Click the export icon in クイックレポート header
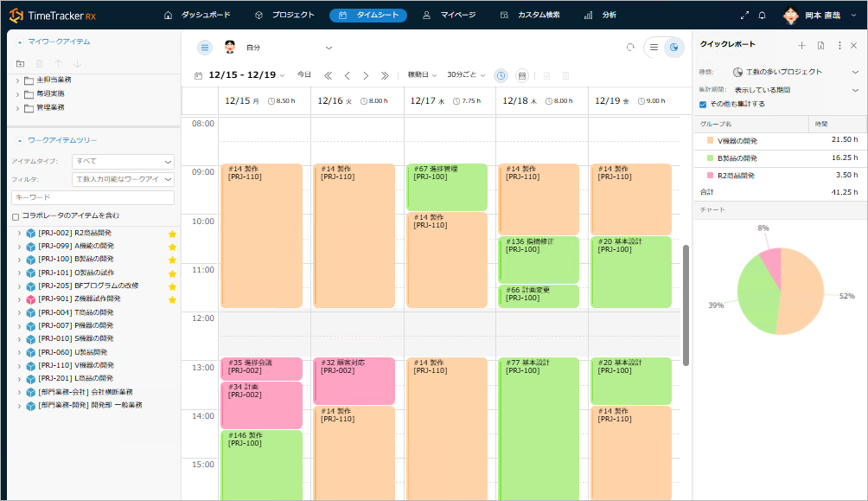Image resolution: width=868 pixels, height=501 pixels. point(820,45)
